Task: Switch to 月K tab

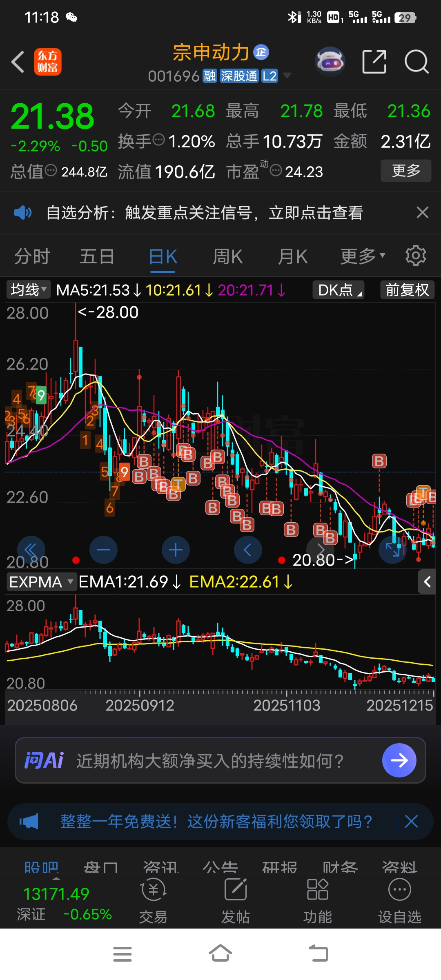Action: [x=293, y=257]
